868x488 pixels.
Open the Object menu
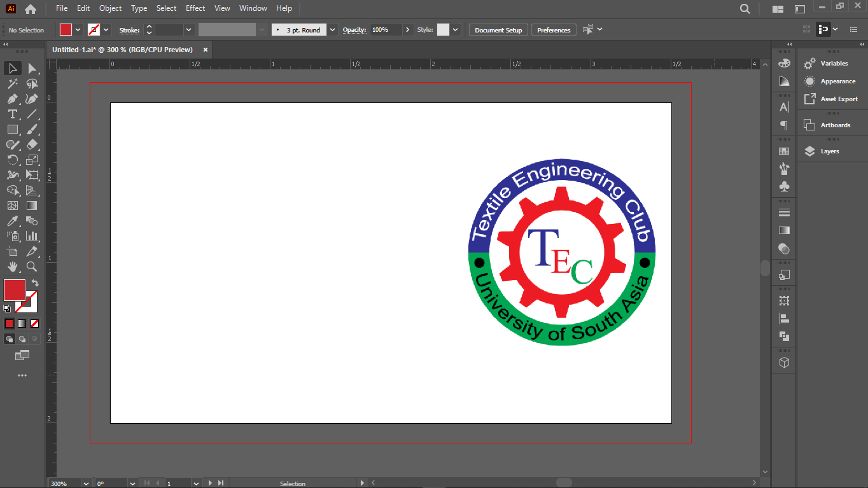pyautogui.click(x=110, y=8)
